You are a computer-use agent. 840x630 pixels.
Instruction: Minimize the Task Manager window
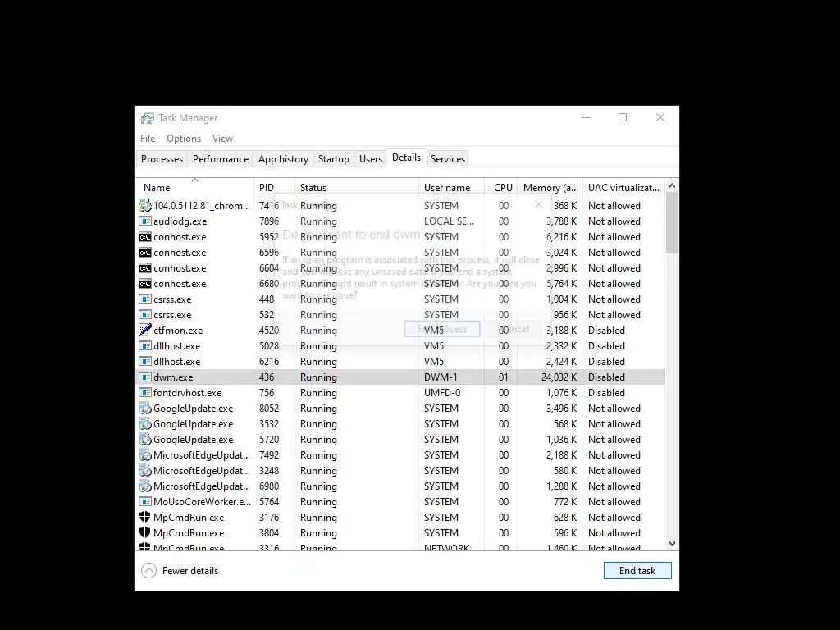click(586, 118)
